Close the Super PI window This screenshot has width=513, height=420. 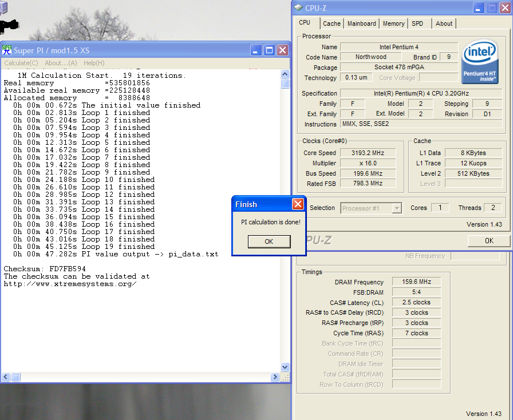(x=282, y=50)
